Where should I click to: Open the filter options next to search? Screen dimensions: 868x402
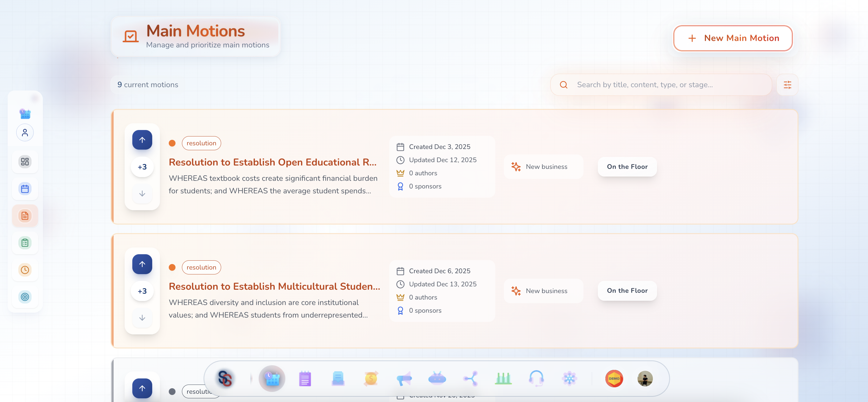coord(787,85)
